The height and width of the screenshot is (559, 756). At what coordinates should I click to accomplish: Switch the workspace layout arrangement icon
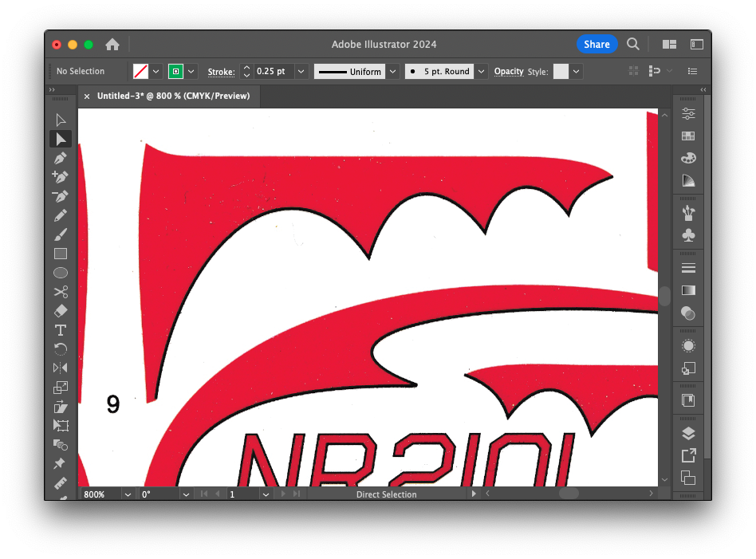pyautogui.click(x=669, y=45)
